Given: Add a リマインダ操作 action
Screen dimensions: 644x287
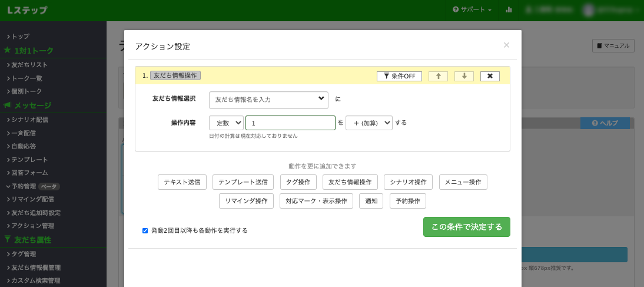Looking at the screenshot, I should (246, 201).
